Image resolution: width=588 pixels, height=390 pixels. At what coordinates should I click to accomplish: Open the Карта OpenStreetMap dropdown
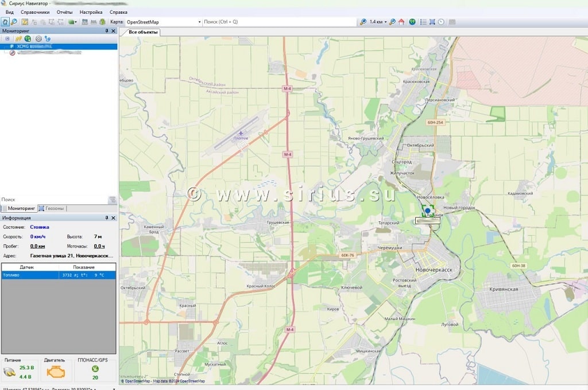[199, 22]
